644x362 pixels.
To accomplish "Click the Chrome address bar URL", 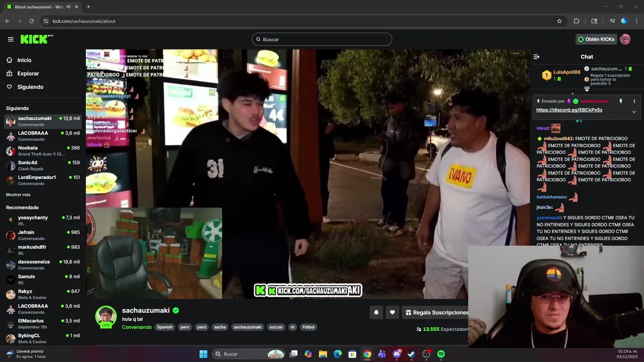I will 84,21.
